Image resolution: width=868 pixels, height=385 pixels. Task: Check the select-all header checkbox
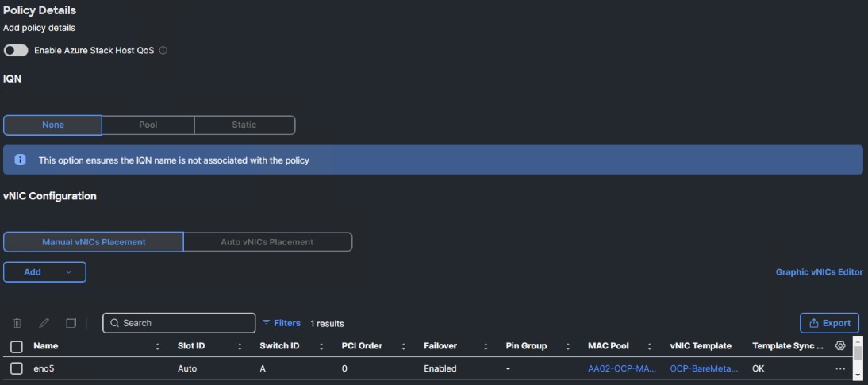point(17,346)
